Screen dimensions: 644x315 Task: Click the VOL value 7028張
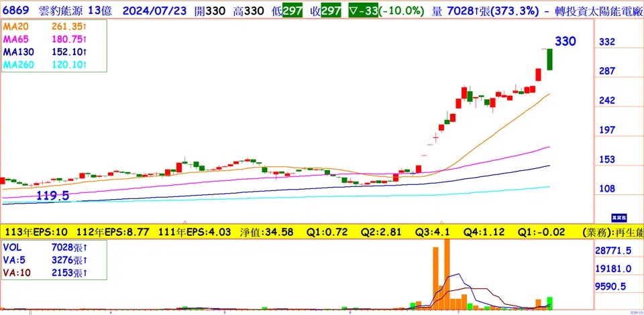tap(69, 248)
